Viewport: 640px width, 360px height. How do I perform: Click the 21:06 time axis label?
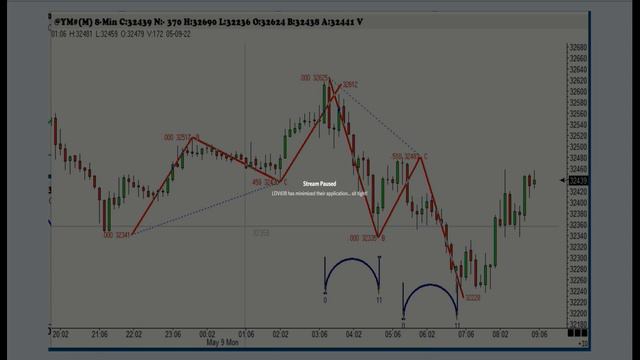[100, 335]
